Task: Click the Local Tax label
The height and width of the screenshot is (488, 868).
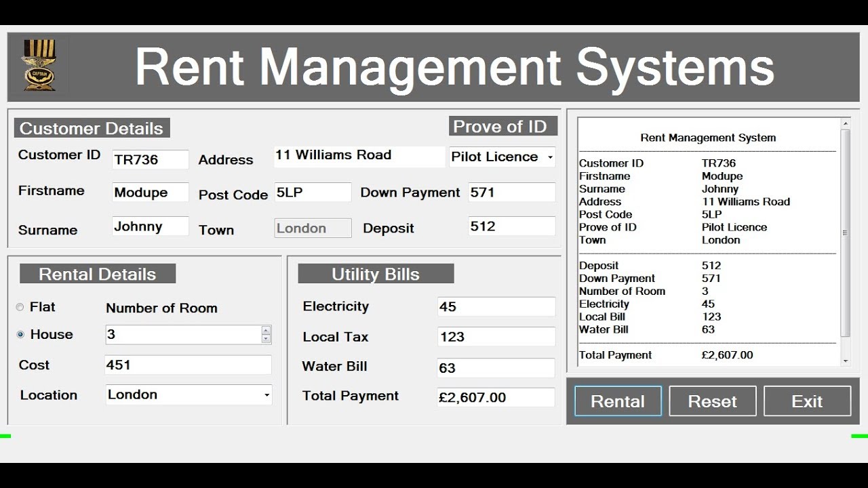Action: click(336, 337)
